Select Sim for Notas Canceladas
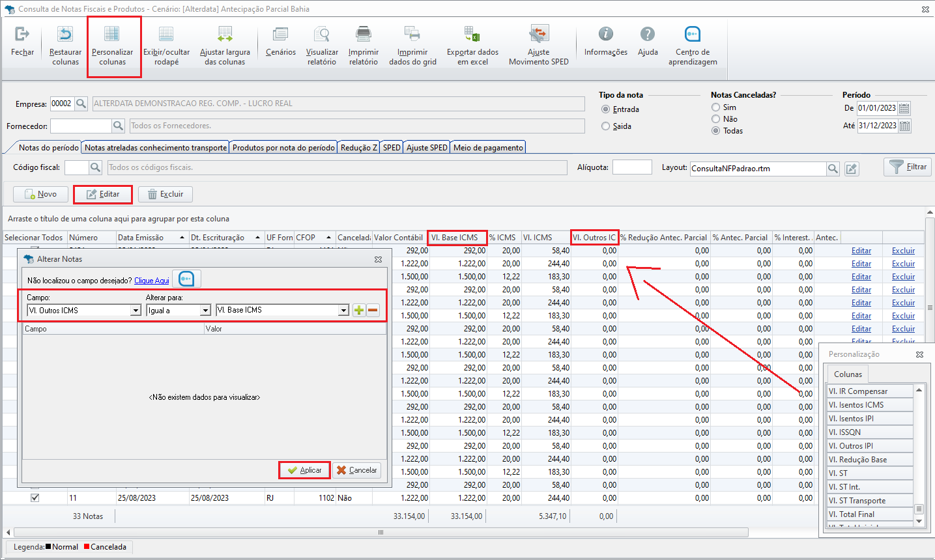This screenshot has width=935, height=560. 716,107
